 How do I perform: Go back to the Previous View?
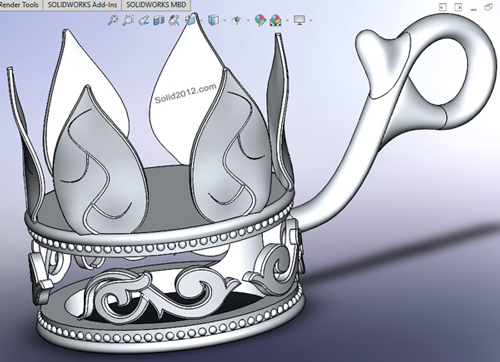(144, 20)
